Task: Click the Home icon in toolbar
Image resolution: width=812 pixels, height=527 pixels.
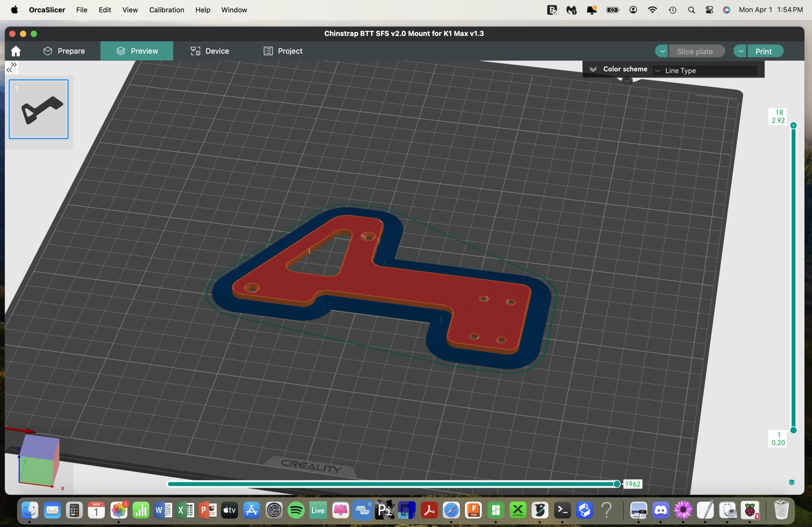Action: pyautogui.click(x=16, y=51)
